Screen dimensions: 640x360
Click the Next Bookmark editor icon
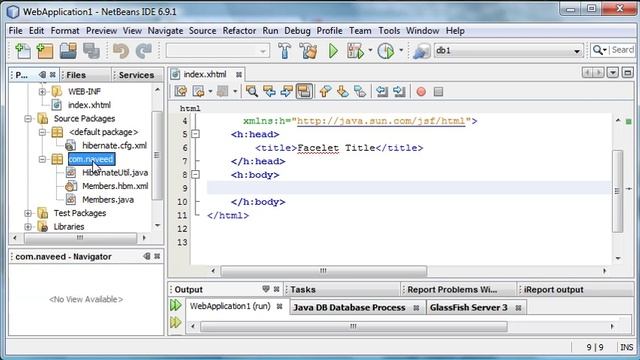pyautogui.click(x=342, y=91)
